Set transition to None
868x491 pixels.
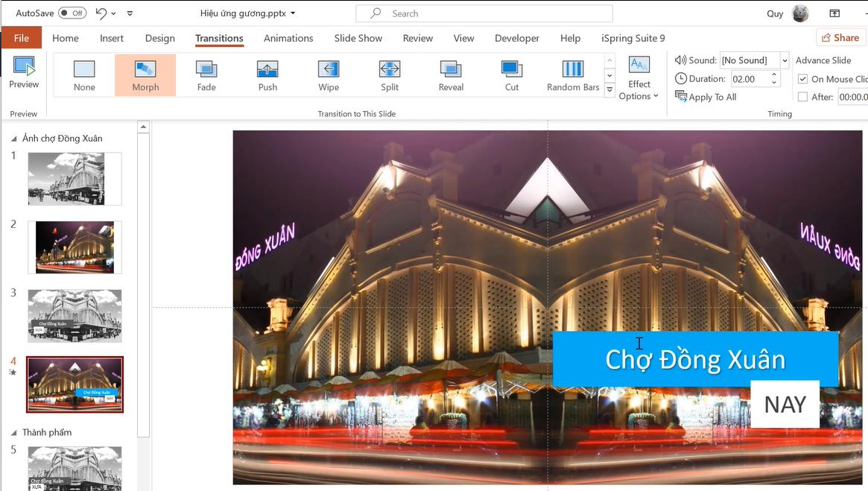pyautogui.click(x=83, y=75)
